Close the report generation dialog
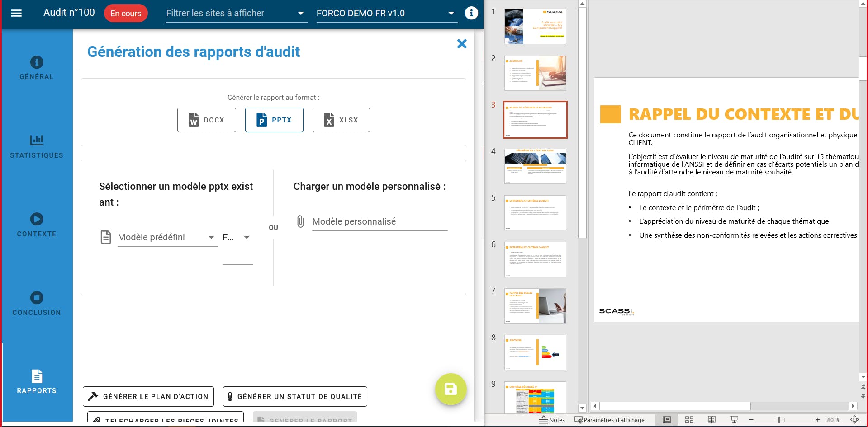The height and width of the screenshot is (427, 868). click(462, 44)
